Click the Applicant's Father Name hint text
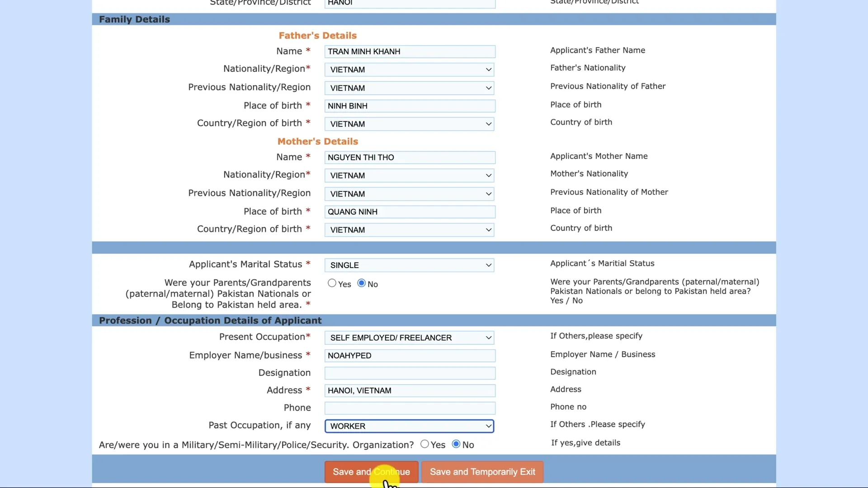The width and height of the screenshot is (868, 488). [x=597, y=50]
